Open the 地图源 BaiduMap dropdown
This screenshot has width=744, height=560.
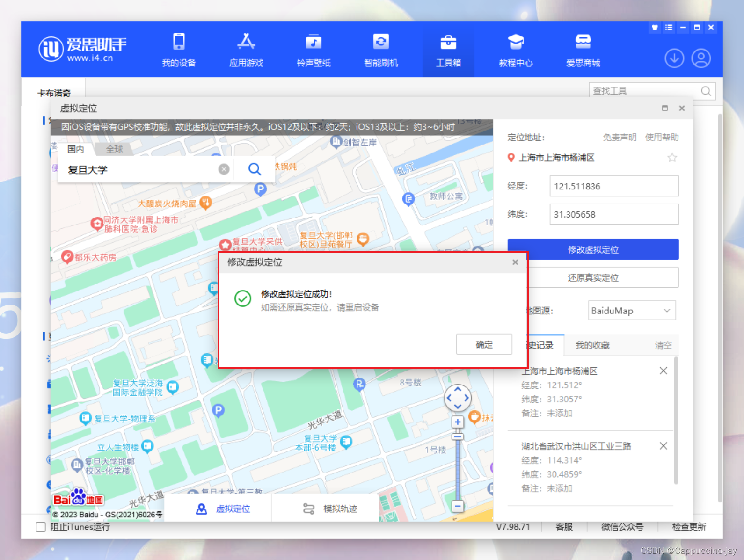point(632,311)
